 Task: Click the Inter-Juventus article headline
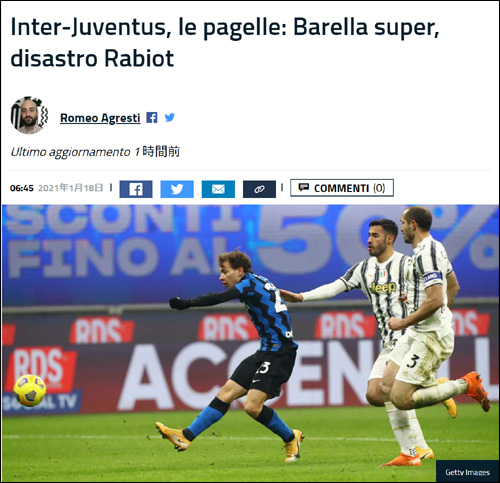(225, 42)
